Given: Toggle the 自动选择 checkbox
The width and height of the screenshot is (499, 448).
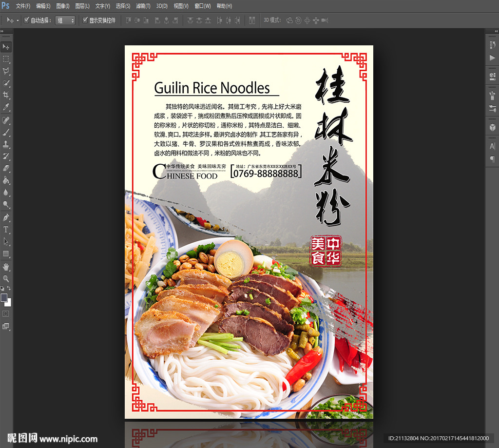Looking at the screenshot, I should 27,20.
